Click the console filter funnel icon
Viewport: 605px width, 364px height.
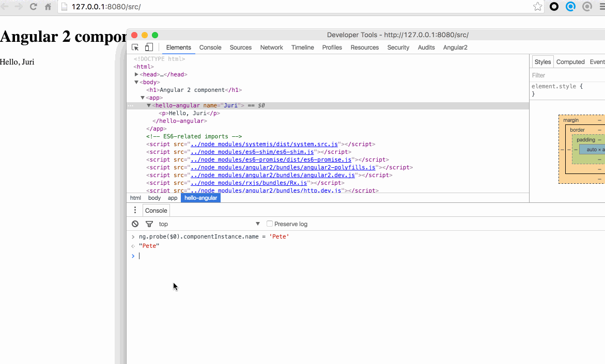tap(149, 224)
